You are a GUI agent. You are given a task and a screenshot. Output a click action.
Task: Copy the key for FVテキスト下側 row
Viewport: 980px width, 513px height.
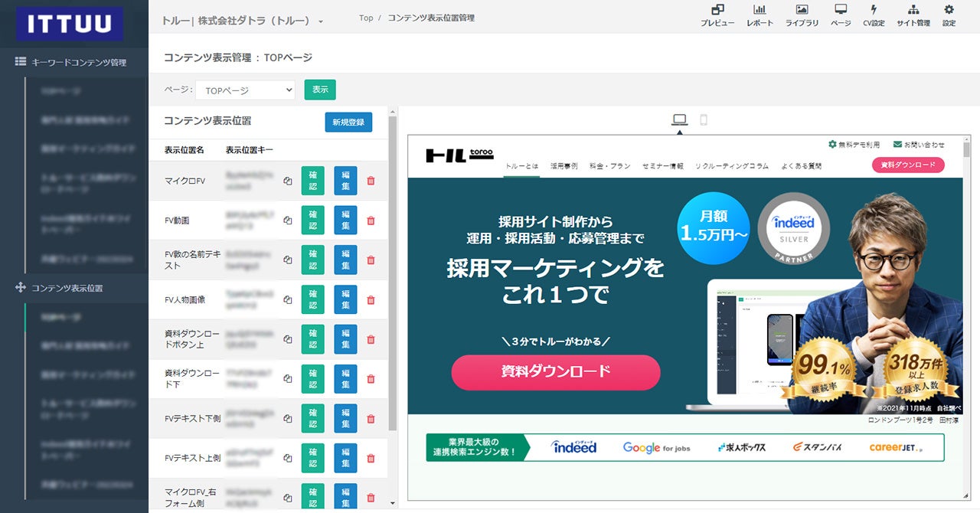coord(288,419)
